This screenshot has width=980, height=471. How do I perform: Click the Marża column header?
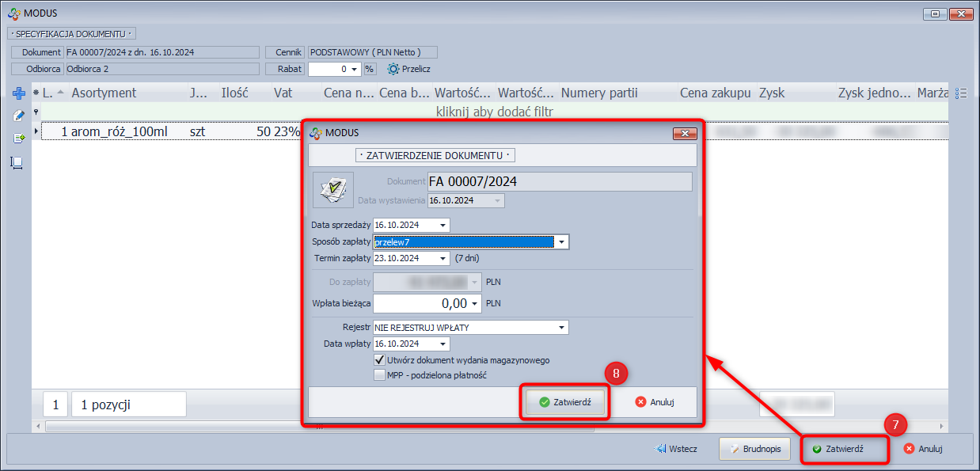(931, 93)
